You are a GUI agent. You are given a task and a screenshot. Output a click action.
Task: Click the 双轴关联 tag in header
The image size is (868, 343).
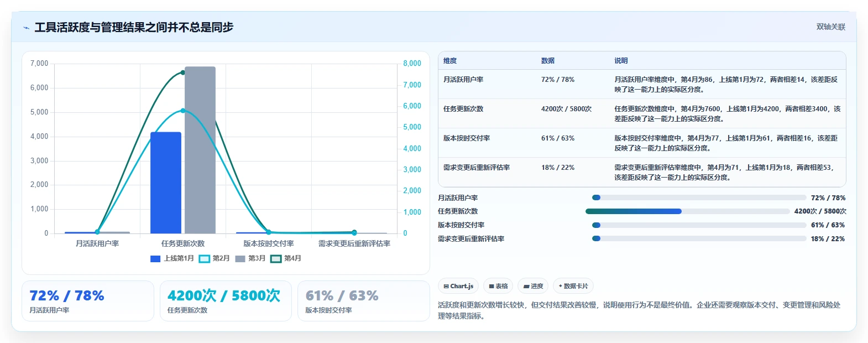click(x=831, y=27)
